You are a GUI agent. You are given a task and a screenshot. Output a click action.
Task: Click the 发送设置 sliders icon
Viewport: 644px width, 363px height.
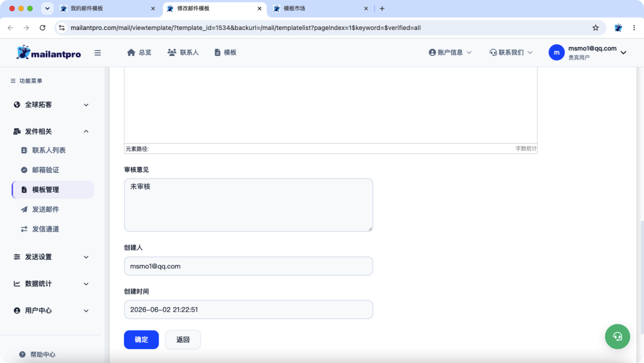[17, 257]
